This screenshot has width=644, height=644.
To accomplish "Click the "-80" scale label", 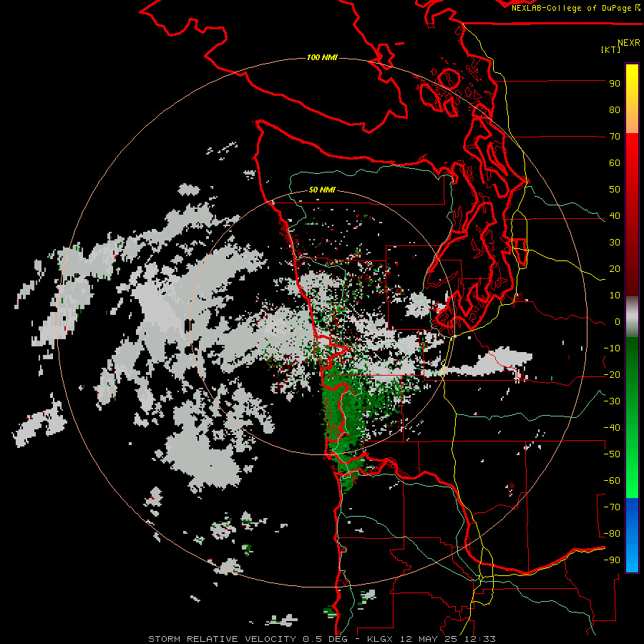I will (x=612, y=534).
